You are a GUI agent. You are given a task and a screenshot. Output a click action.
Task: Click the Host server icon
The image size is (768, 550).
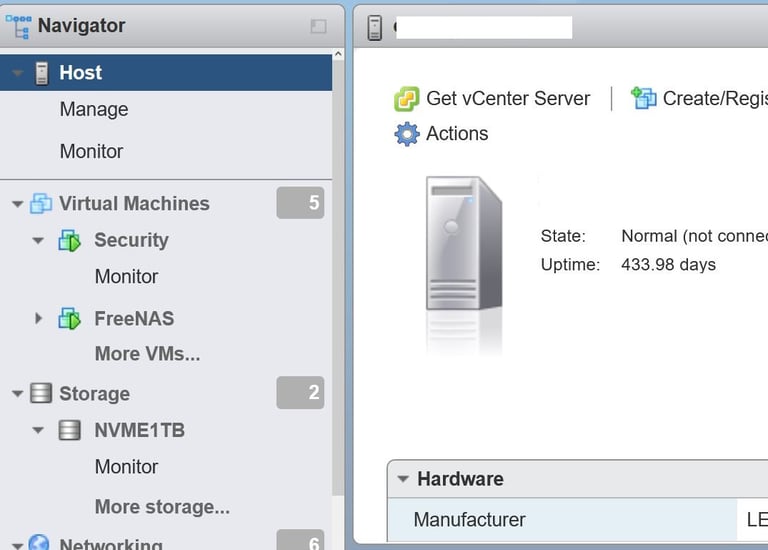point(42,73)
